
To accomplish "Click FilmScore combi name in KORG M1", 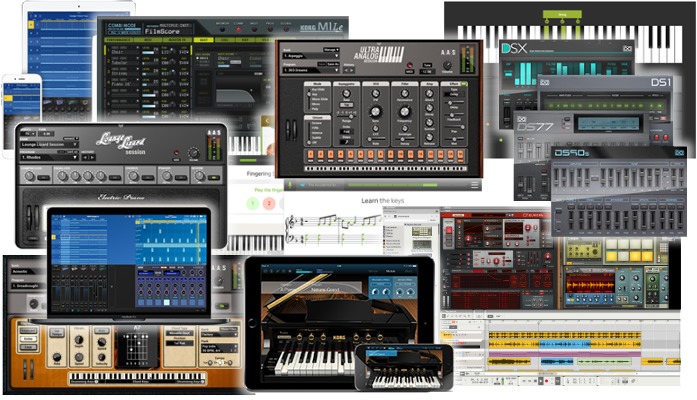I will point(162,32).
